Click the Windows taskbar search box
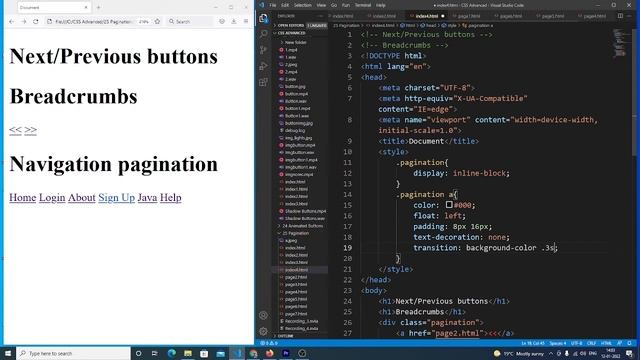This screenshot has width=640, height=360. coord(73,353)
